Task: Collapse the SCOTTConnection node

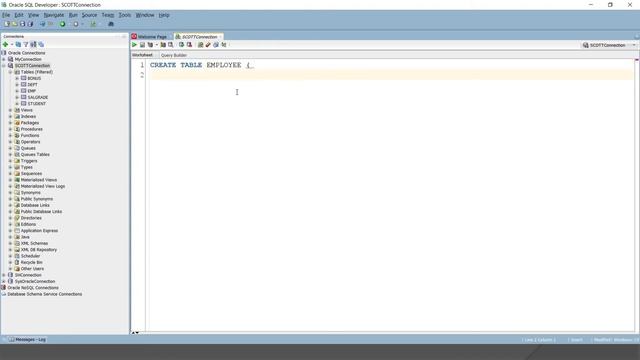Action: (x=4, y=66)
